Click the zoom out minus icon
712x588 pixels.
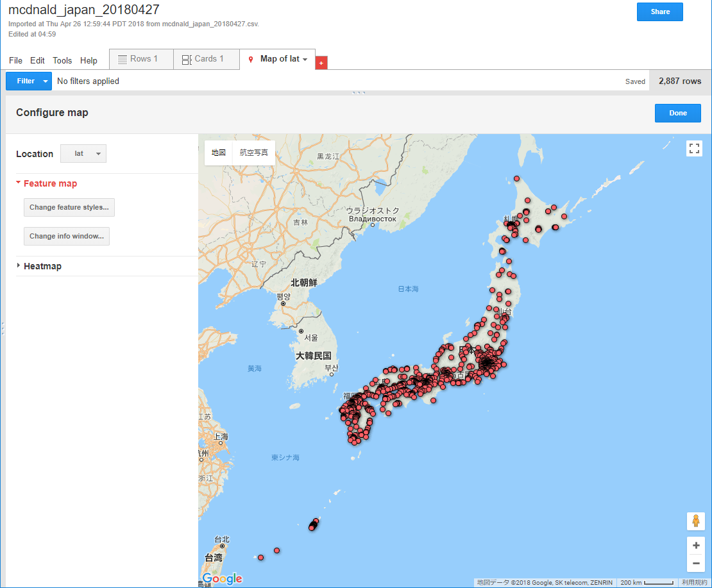pos(696,563)
